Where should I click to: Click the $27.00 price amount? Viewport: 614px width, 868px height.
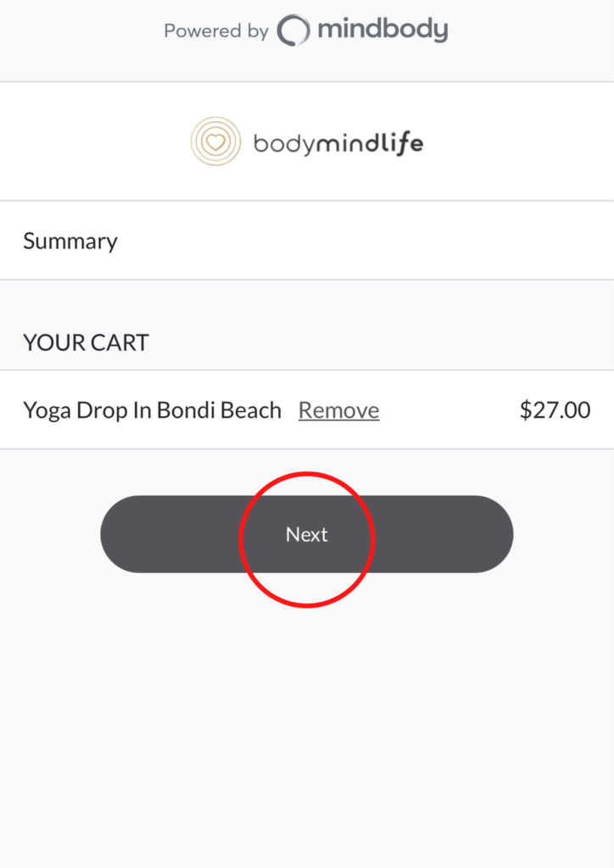coord(555,411)
